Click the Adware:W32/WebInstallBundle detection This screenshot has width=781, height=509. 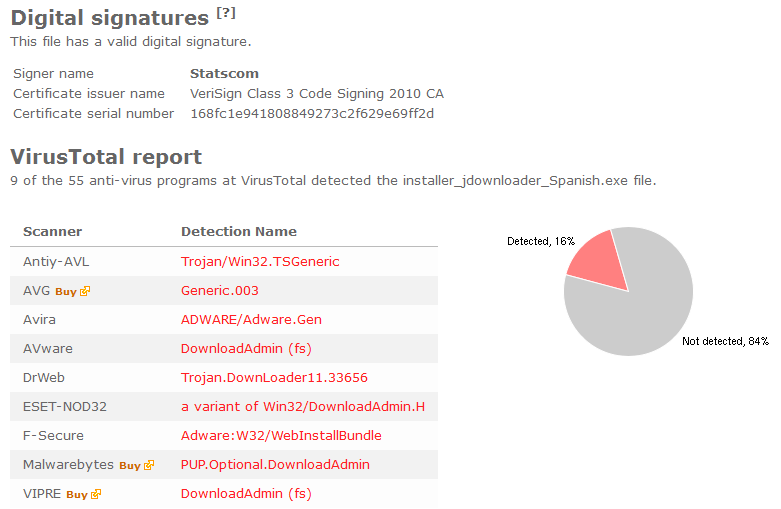pos(281,435)
